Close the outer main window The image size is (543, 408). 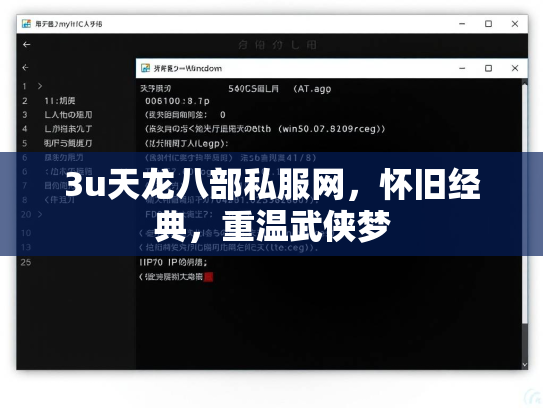pos(515,24)
